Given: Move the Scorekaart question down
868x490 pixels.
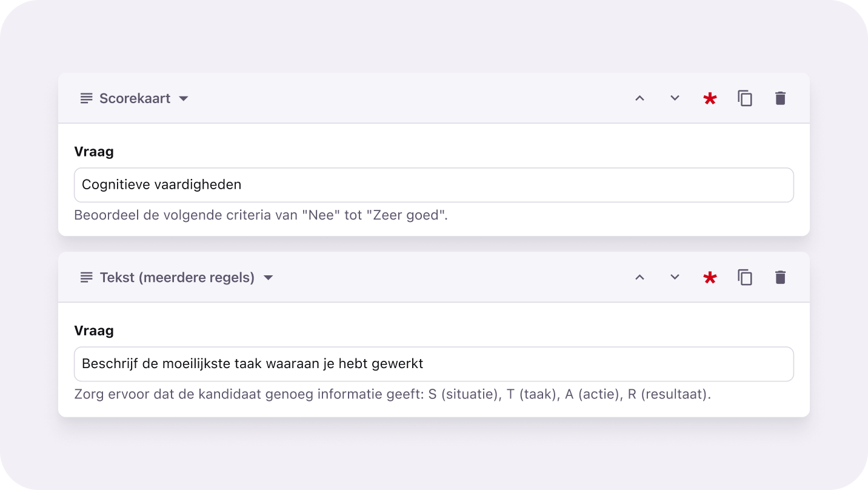Looking at the screenshot, I should pyautogui.click(x=675, y=98).
